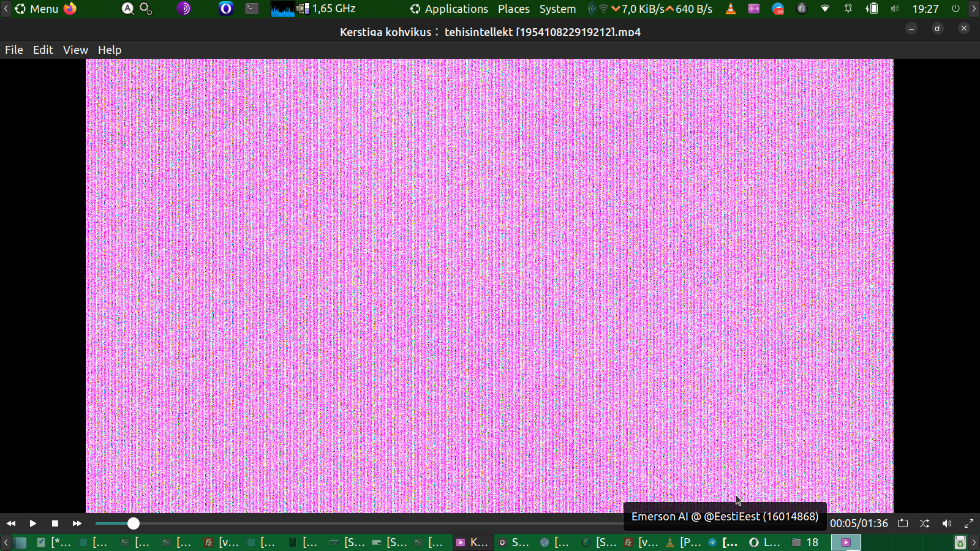Click the player volume speaker icon
The width and height of the screenshot is (980, 551).
(947, 523)
